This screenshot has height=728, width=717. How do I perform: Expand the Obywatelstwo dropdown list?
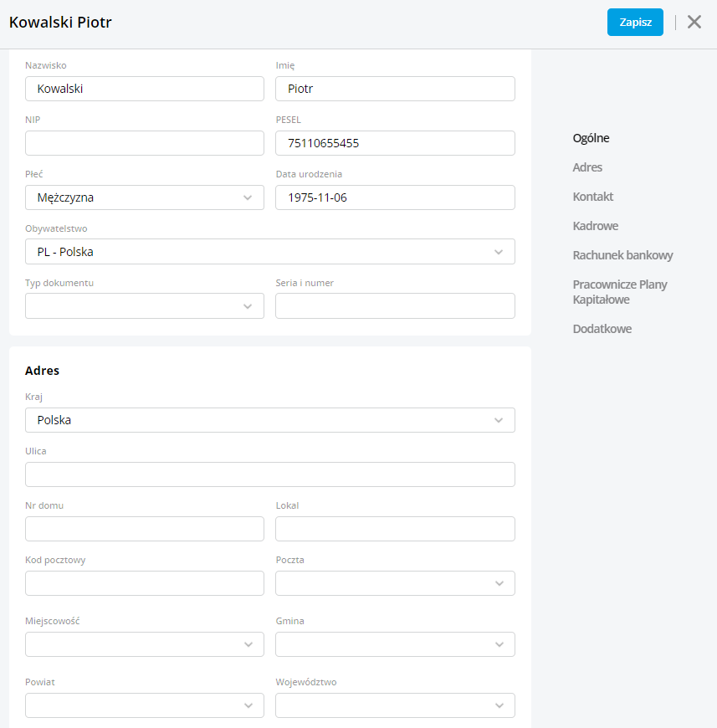(x=269, y=252)
